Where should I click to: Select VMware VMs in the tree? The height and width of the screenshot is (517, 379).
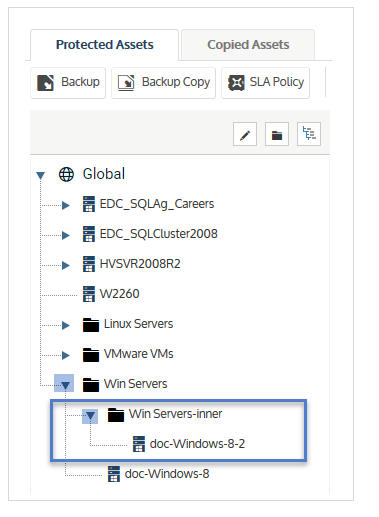point(138,354)
